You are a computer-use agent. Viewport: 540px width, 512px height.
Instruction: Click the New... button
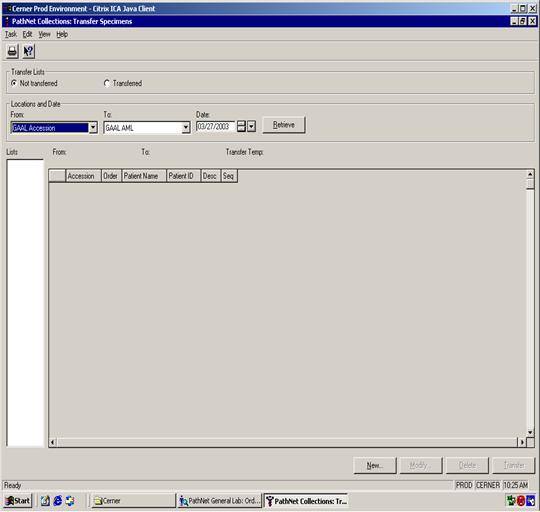375,466
